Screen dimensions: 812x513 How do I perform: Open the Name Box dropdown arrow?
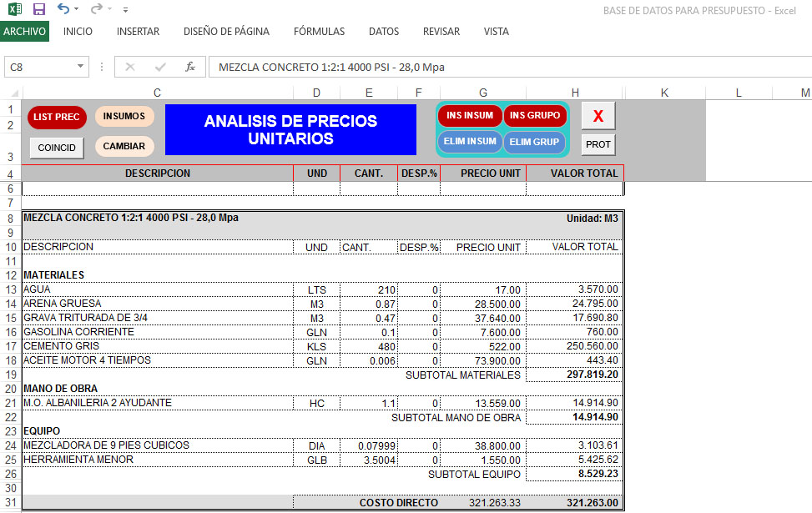[81, 67]
